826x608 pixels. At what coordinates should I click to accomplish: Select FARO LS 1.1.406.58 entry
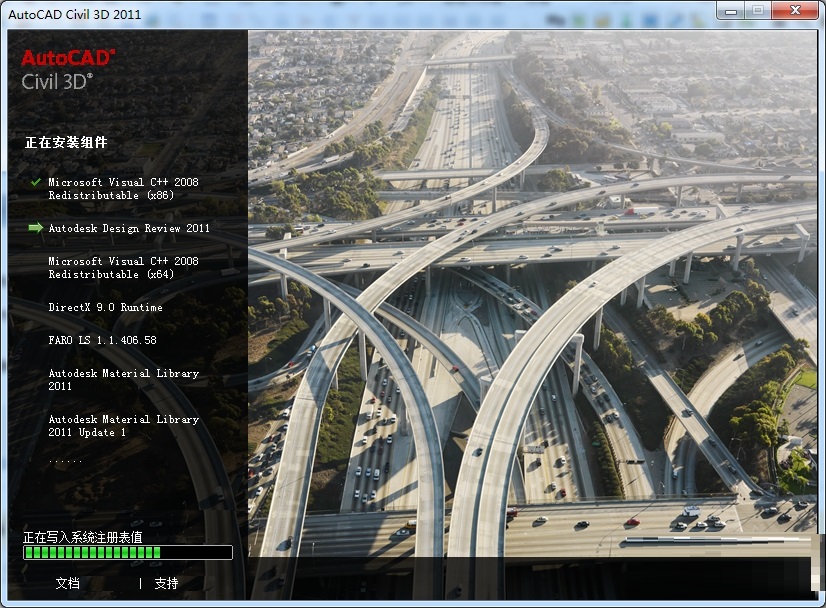click(103, 340)
